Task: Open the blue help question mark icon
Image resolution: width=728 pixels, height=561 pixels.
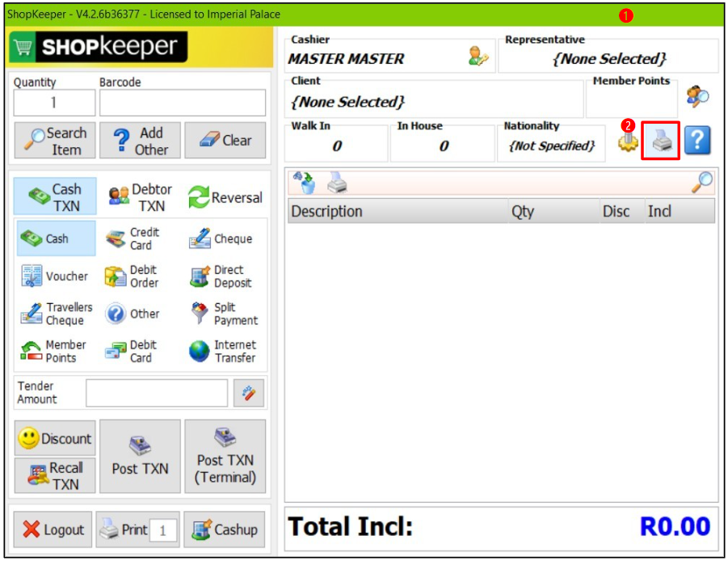Action: pos(697,141)
